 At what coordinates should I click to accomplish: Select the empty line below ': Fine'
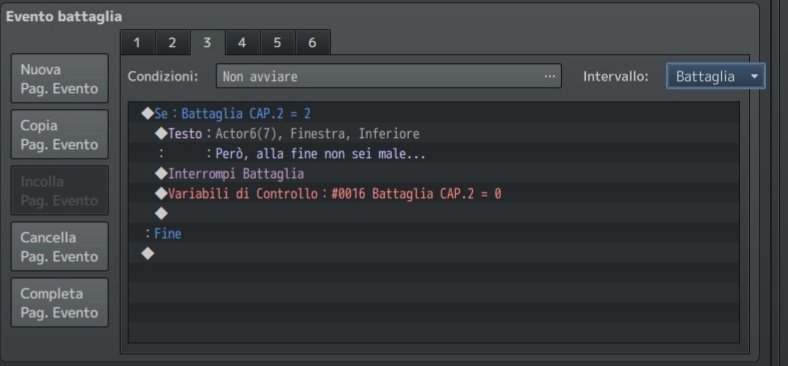point(434,254)
